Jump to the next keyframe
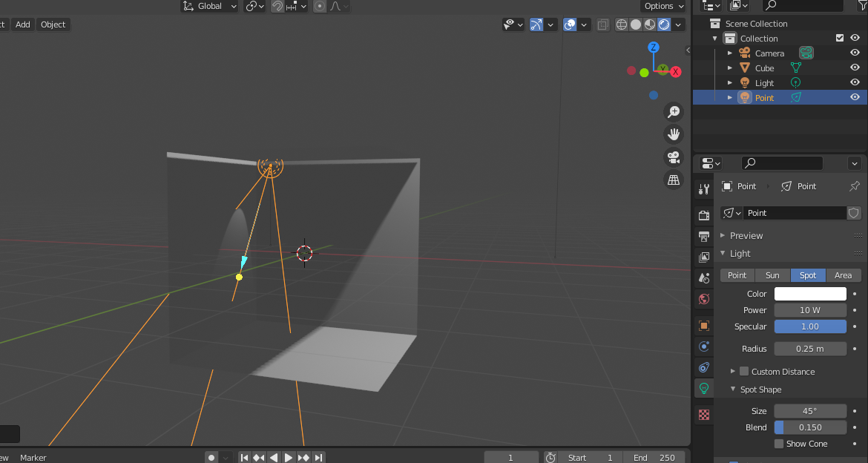This screenshot has width=868, height=463. point(303,458)
